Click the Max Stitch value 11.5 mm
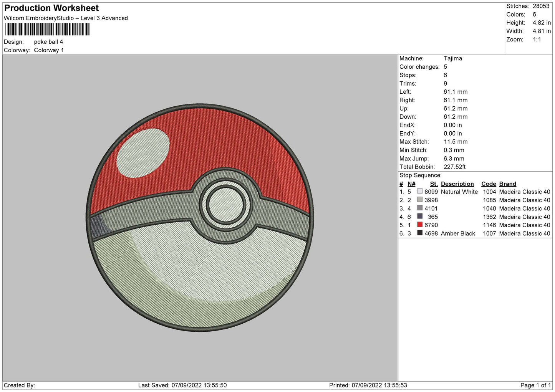 pos(456,142)
